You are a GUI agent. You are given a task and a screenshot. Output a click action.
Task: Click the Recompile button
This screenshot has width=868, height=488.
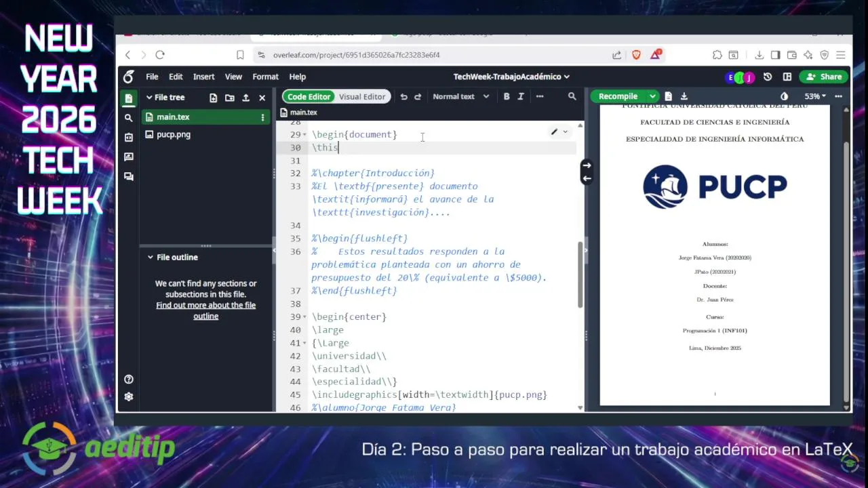(618, 96)
